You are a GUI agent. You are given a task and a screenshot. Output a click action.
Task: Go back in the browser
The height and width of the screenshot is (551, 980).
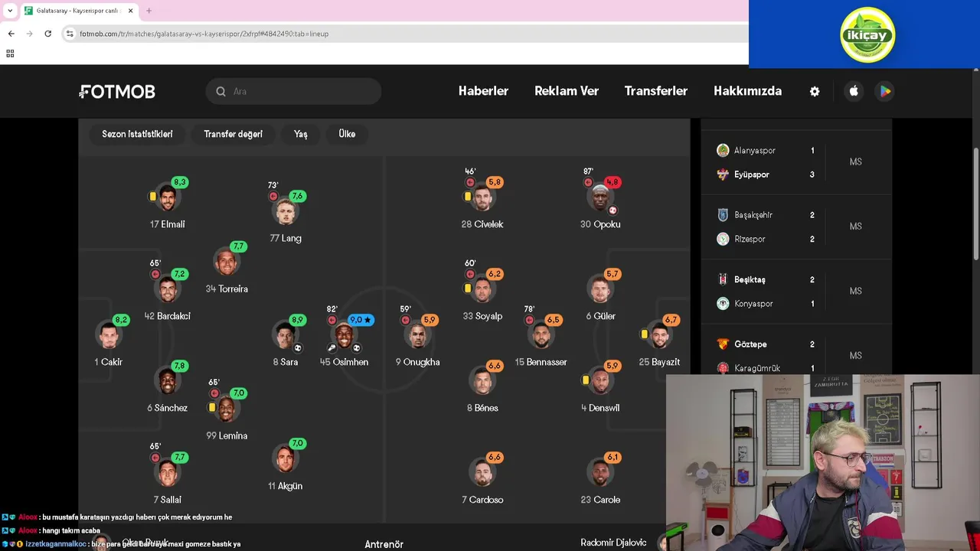pos(11,34)
